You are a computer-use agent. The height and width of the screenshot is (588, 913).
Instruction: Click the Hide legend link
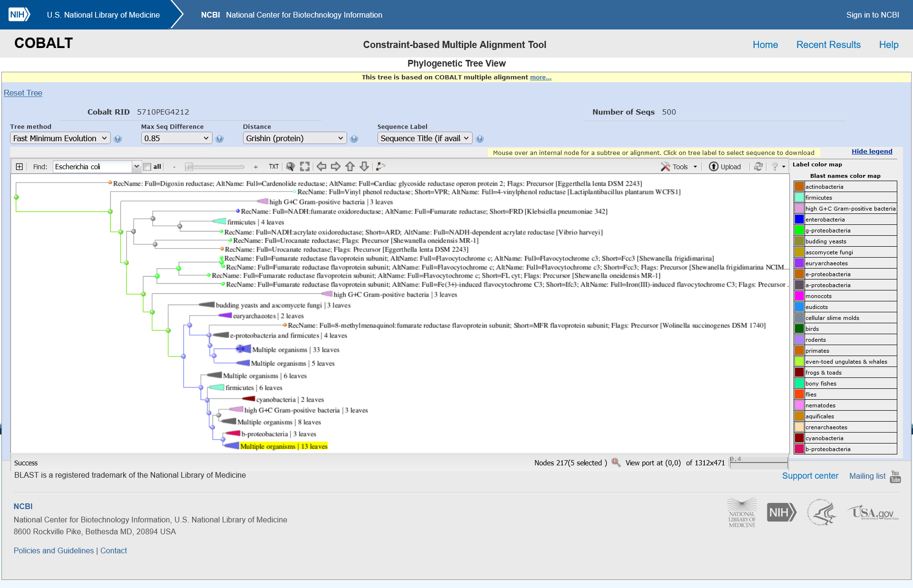[x=872, y=151]
